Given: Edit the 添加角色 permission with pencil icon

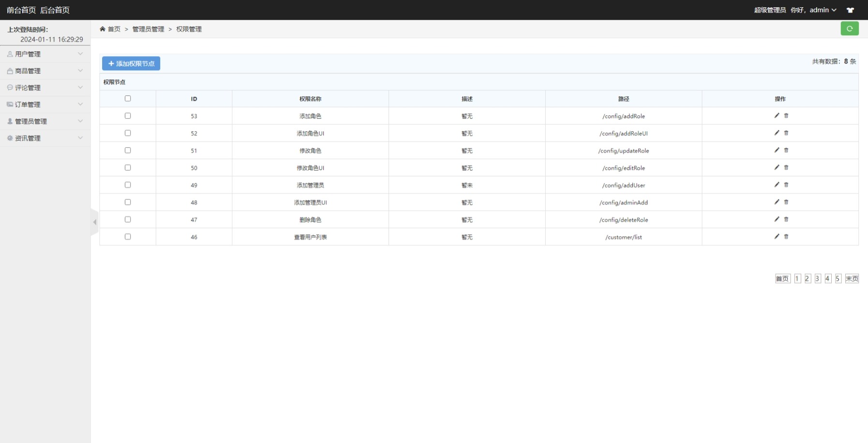Looking at the screenshot, I should coord(777,115).
